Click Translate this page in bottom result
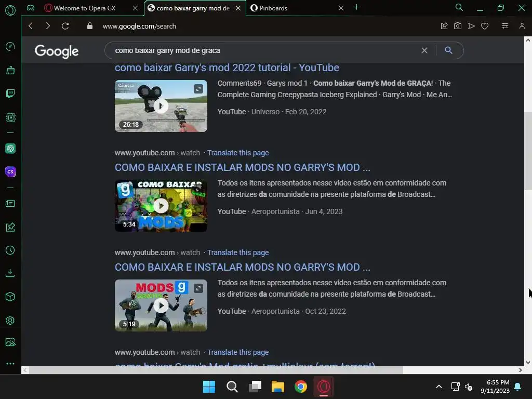The height and width of the screenshot is (399, 532). [238, 352]
